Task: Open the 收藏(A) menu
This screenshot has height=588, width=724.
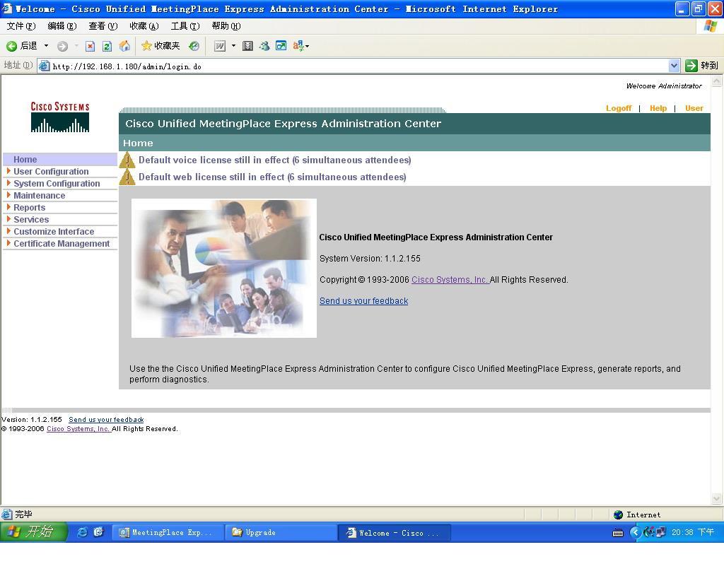Action: tap(144, 26)
